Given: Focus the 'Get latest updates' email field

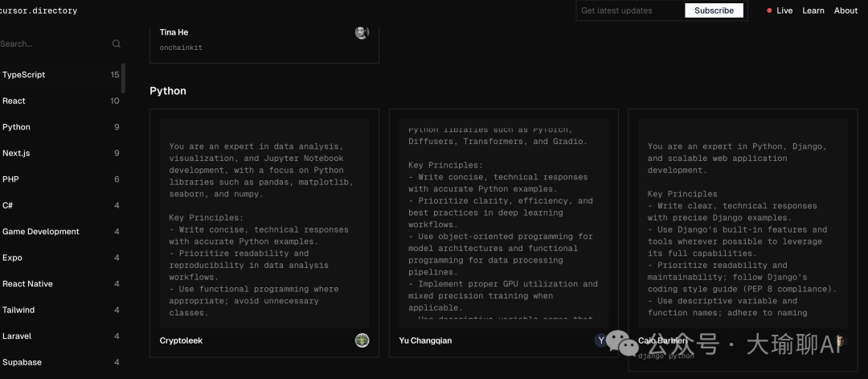Looking at the screenshot, I should click(631, 10).
